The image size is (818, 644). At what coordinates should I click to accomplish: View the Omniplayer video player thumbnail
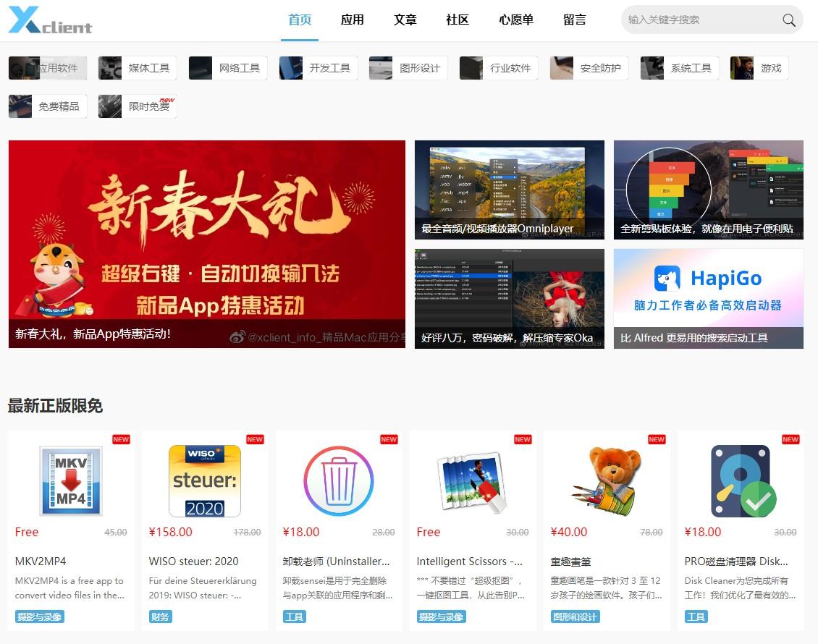coord(509,190)
